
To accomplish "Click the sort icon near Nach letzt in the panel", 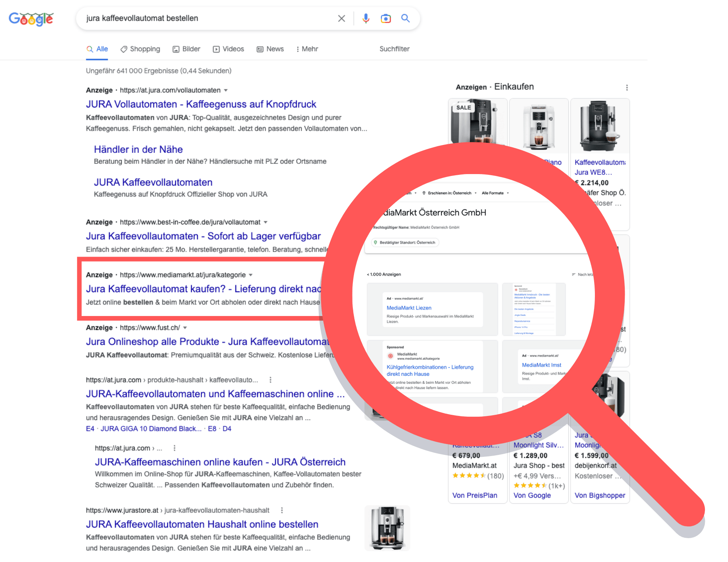I will pyautogui.click(x=573, y=274).
